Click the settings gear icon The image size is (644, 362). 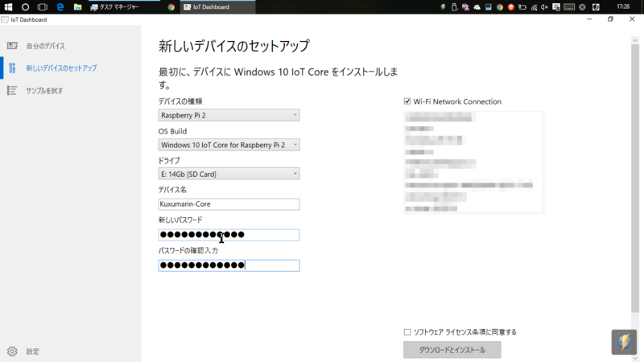tap(12, 352)
